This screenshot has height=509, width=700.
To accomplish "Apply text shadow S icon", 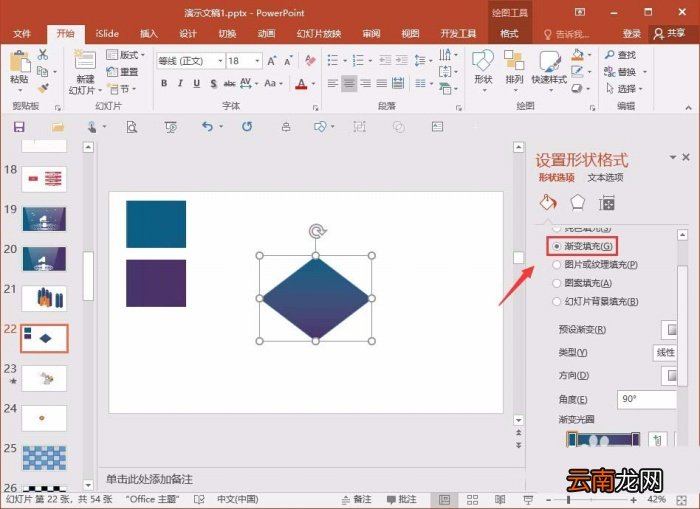I will pyautogui.click(x=213, y=83).
